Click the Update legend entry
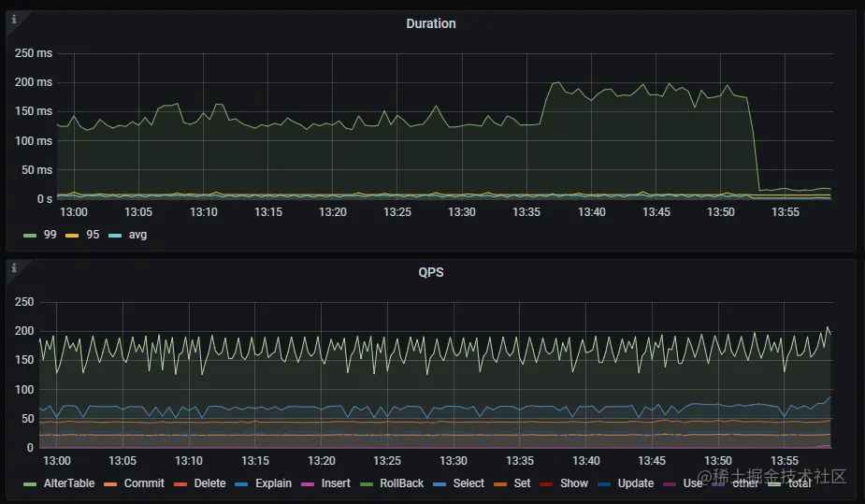This screenshot has height=504, width=865. click(x=636, y=483)
